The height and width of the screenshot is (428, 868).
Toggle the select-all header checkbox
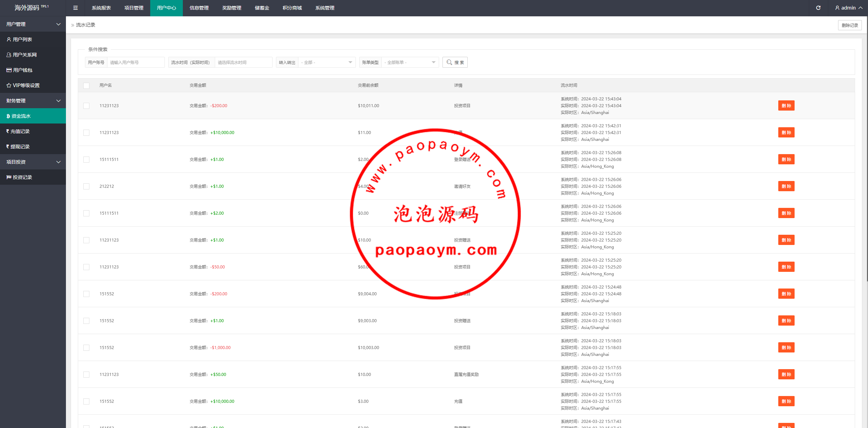(x=86, y=86)
